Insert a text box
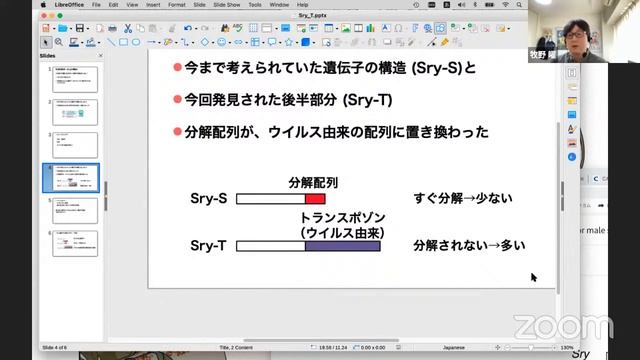Viewport: 640px width, 360px height. (x=385, y=28)
